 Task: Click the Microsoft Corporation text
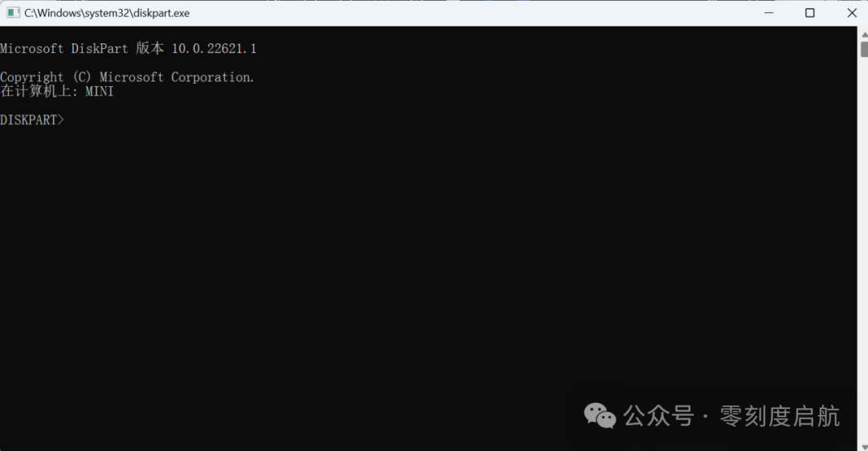[x=177, y=77]
